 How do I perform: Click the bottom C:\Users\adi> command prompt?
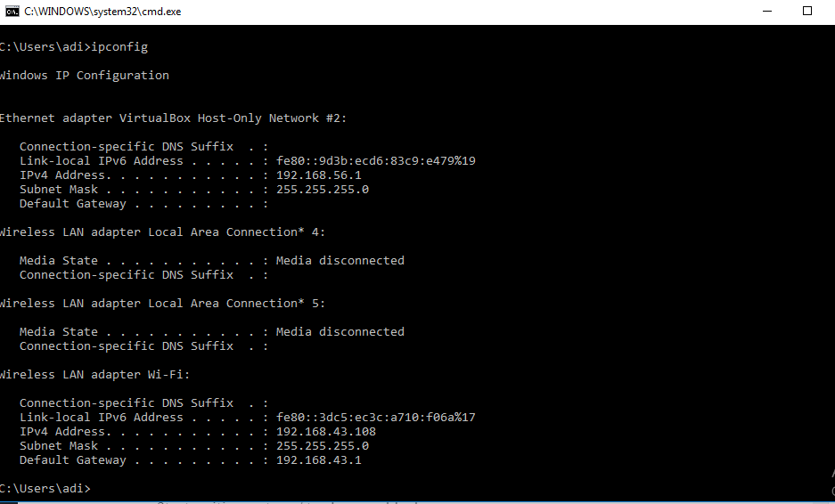(x=45, y=489)
